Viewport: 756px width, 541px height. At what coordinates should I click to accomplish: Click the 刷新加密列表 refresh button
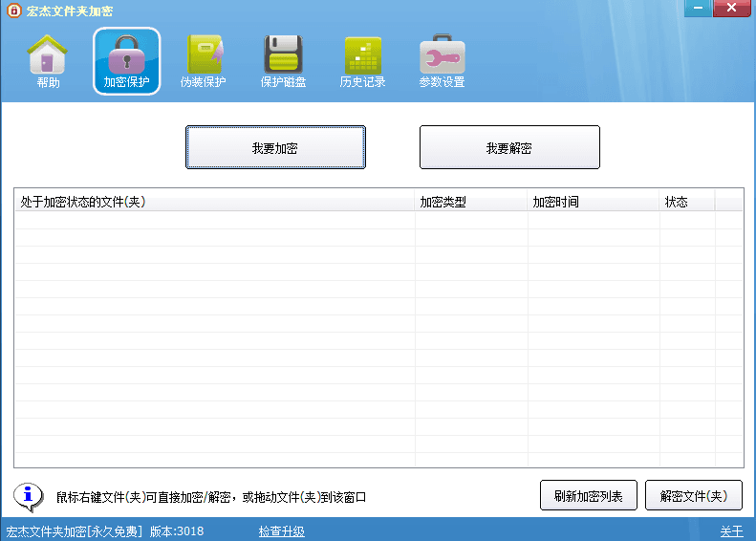click(588, 496)
